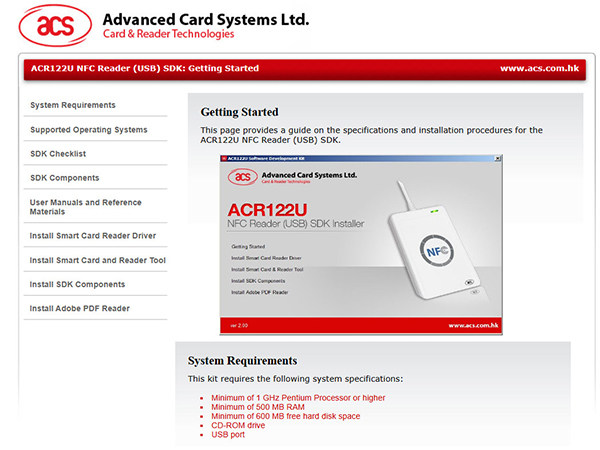The height and width of the screenshot is (450, 600).
Task: Open Install Adobe PDF Reader sidebar link
Action: [80, 308]
